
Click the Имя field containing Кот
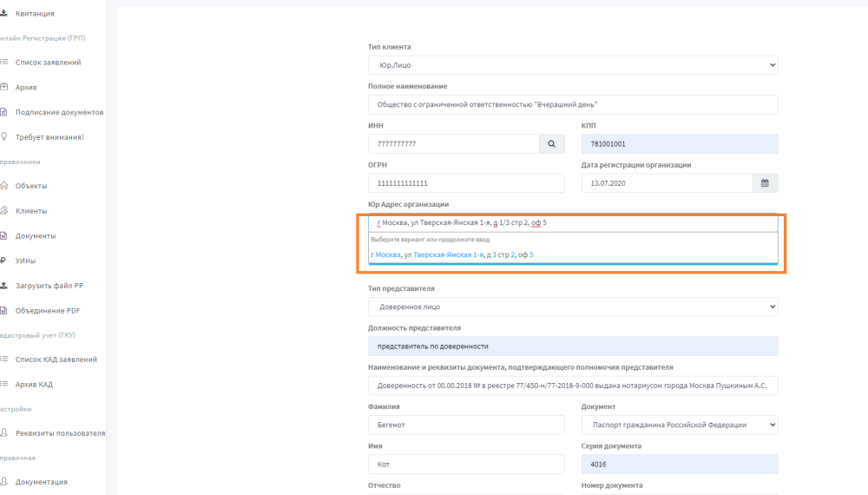pyautogui.click(x=466, y=464)
